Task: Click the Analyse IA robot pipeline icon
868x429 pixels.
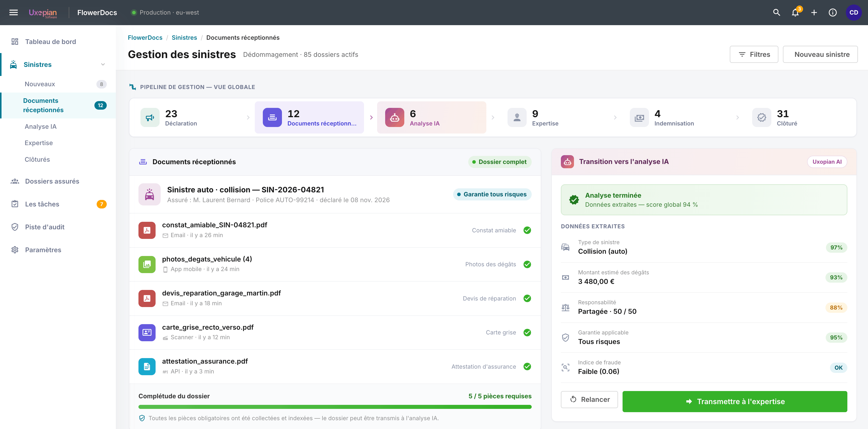Action: pos(394,117)
